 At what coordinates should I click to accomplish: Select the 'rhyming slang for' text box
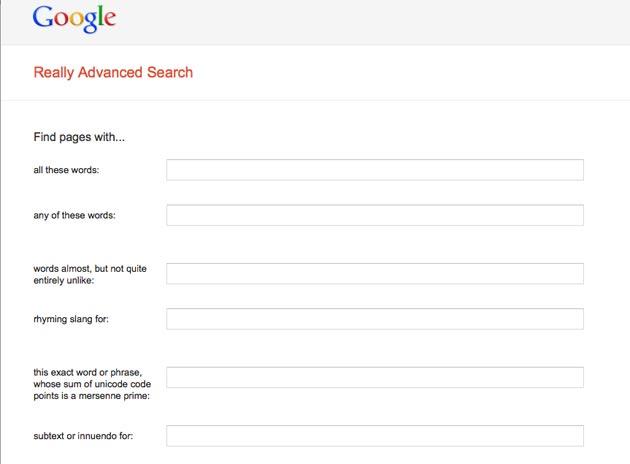375,319
